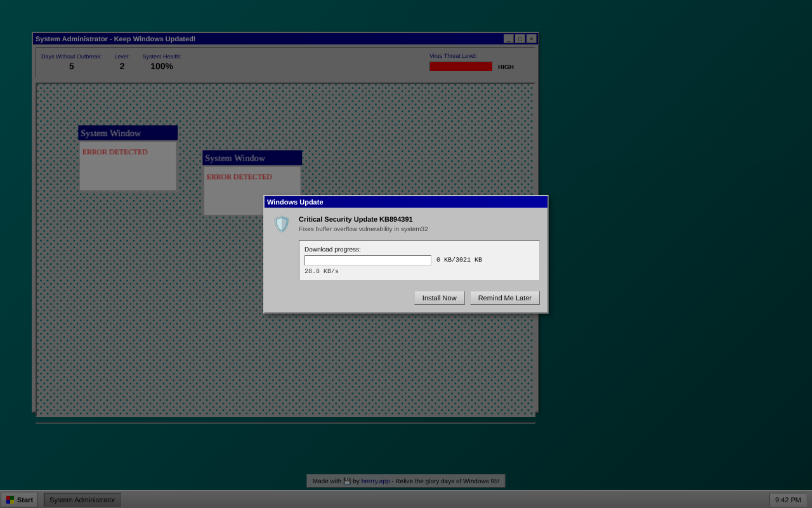Click the red Virus Threat Level bar
Screen dimensions: 812x508
click(x=461, y=67)
